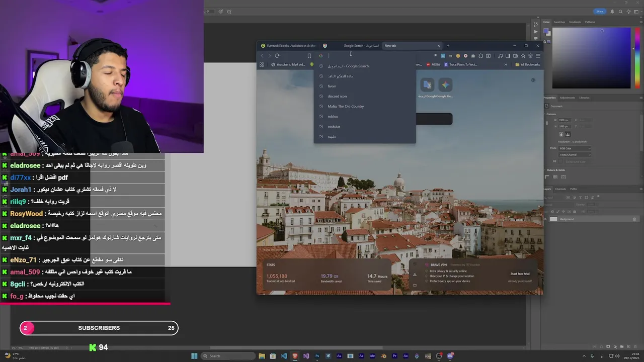Open the All Bookmarks folder

point(527,64)
